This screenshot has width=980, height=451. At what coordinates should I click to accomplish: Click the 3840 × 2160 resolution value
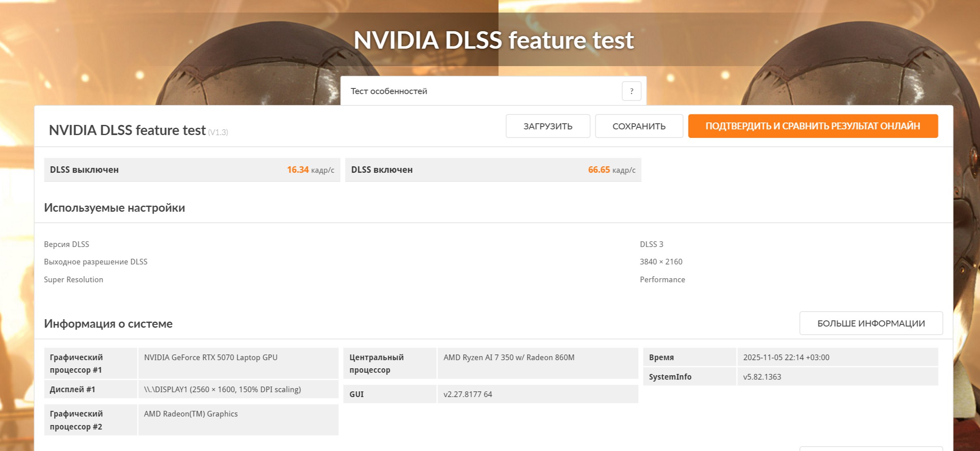pos(661,262)
